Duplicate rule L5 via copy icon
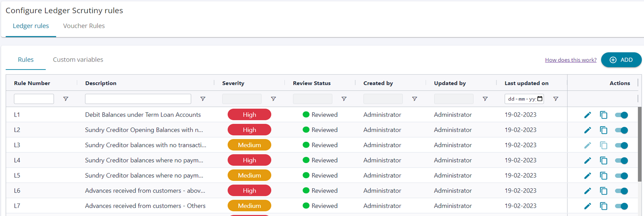This screenshot has width=644, height=216. pos(603,176)
